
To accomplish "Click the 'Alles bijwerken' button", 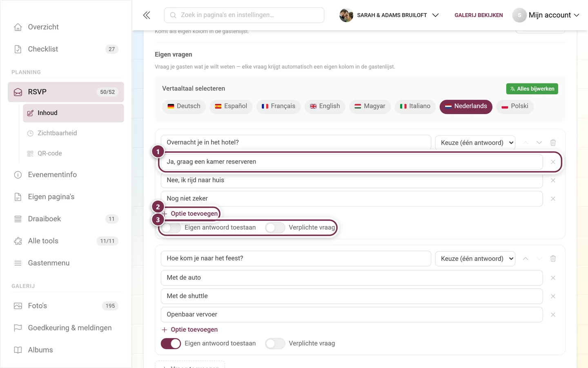I will (532, 89).
